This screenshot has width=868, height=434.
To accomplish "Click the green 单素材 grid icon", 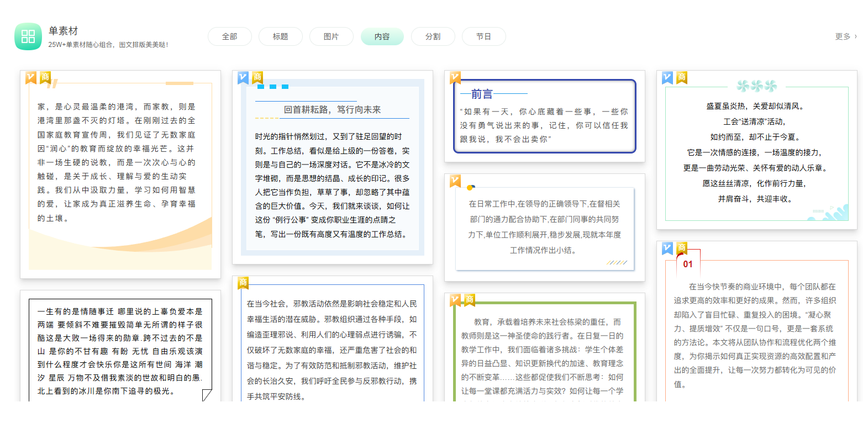I will [x=28, y=36].
